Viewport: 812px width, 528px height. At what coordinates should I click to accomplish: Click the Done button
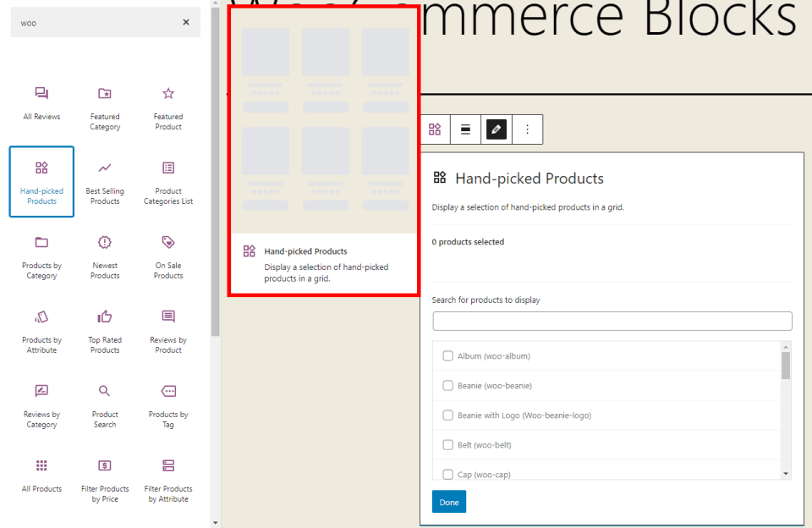(448, 501)
